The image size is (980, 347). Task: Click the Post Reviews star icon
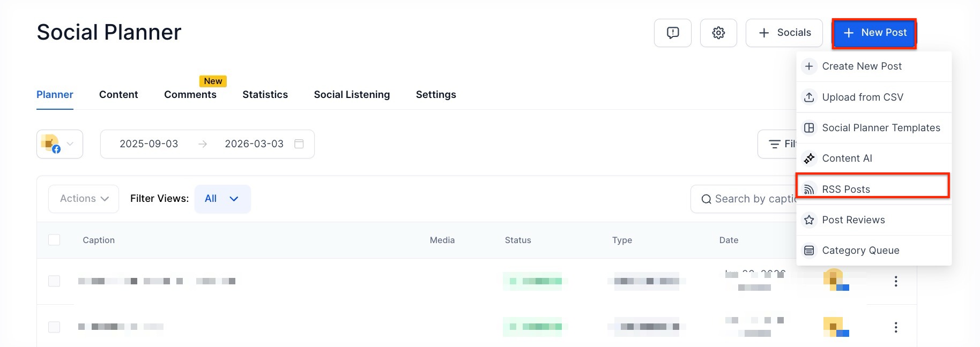click(809, 220)
